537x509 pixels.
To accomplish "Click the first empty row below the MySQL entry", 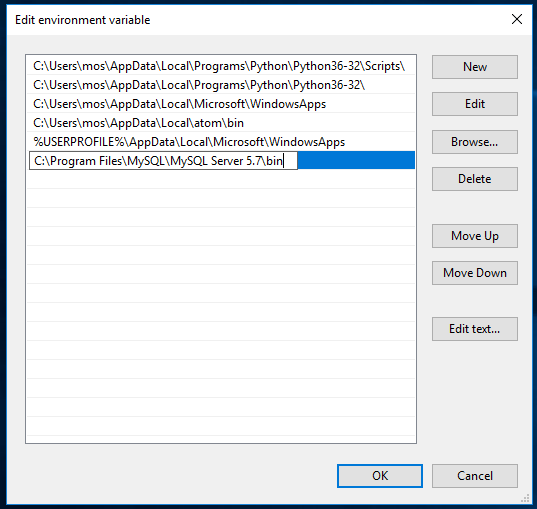I will click(221, 179).
